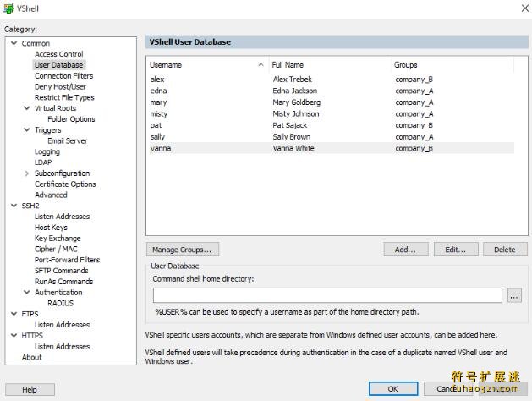Select user row alex
Screen dimensions: 532x401
point(331,80)
